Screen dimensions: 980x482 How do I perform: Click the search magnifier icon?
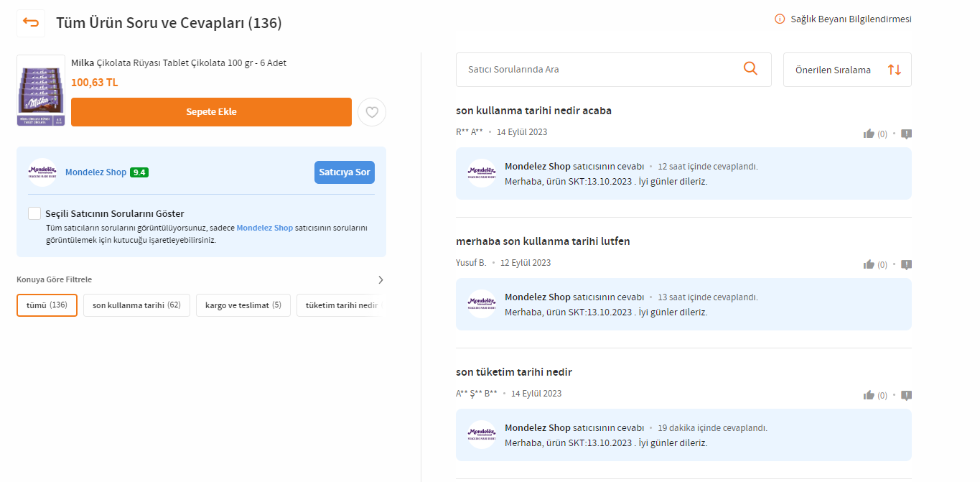750,69
